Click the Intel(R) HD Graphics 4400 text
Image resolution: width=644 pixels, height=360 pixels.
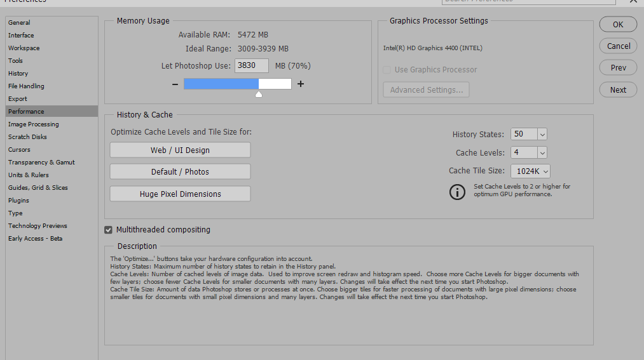coord(432,48)
